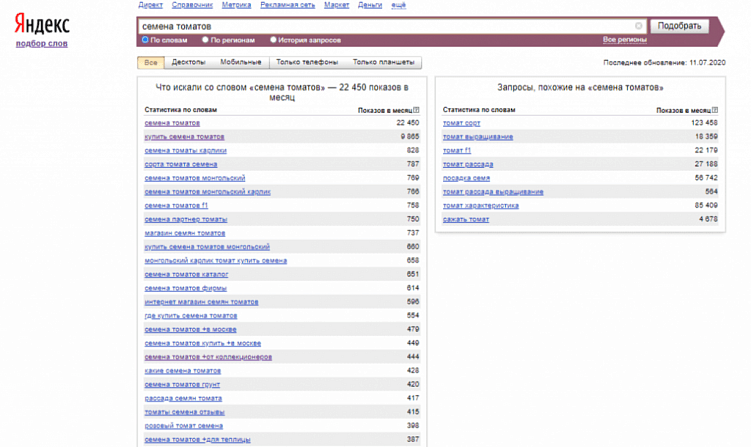
Task: Open семена партнер томаты query
Action: pos(186,219)
